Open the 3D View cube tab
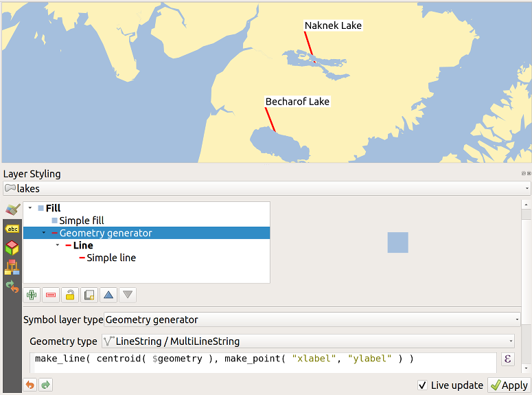Viewport: 532px width, 395px height. point(12,248)
